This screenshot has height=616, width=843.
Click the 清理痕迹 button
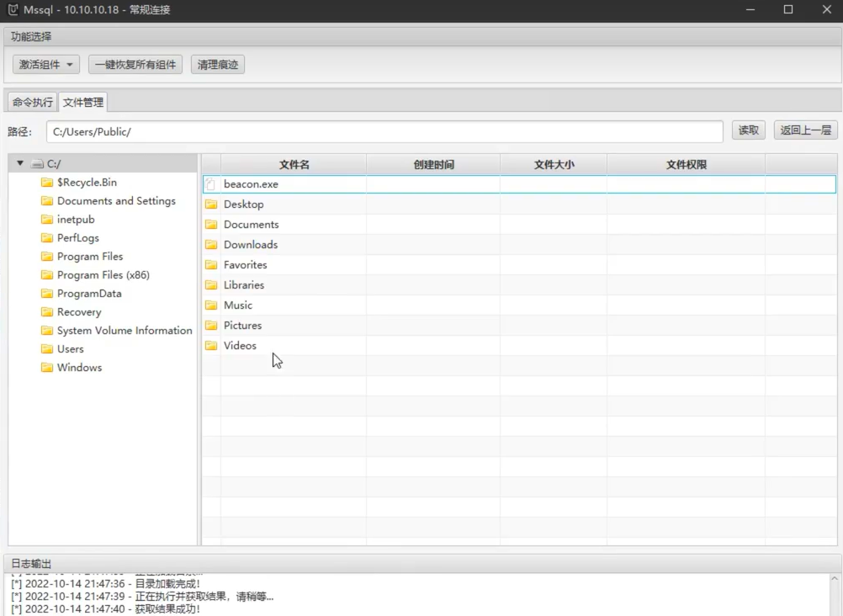click(218, 65)
